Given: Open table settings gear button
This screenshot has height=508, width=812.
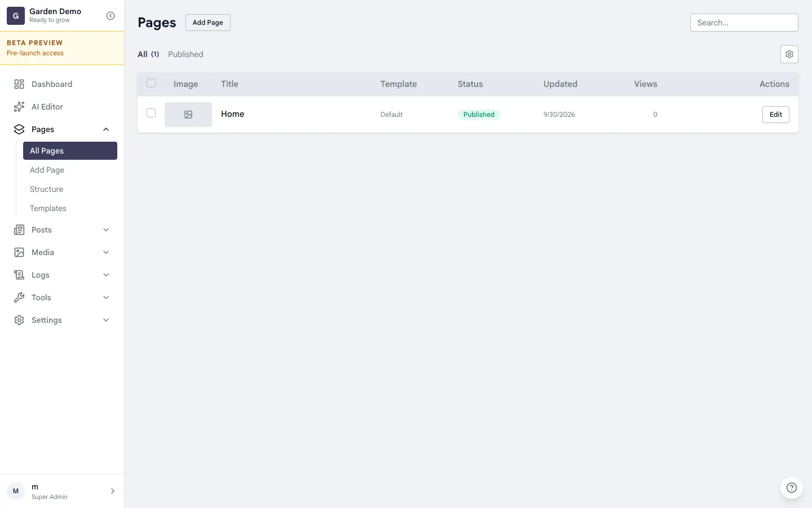Looking at the screenshot, I should coord(789,54).
